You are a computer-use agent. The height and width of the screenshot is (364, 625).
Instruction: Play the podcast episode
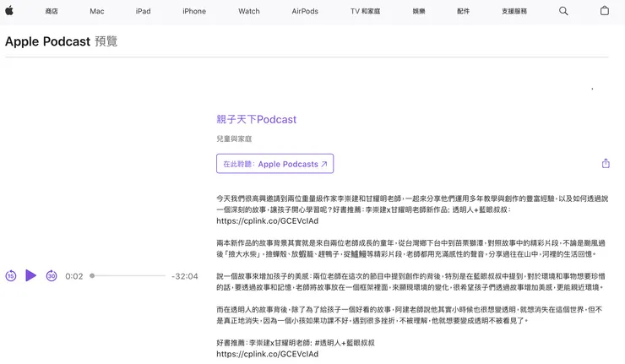(30, 275)
